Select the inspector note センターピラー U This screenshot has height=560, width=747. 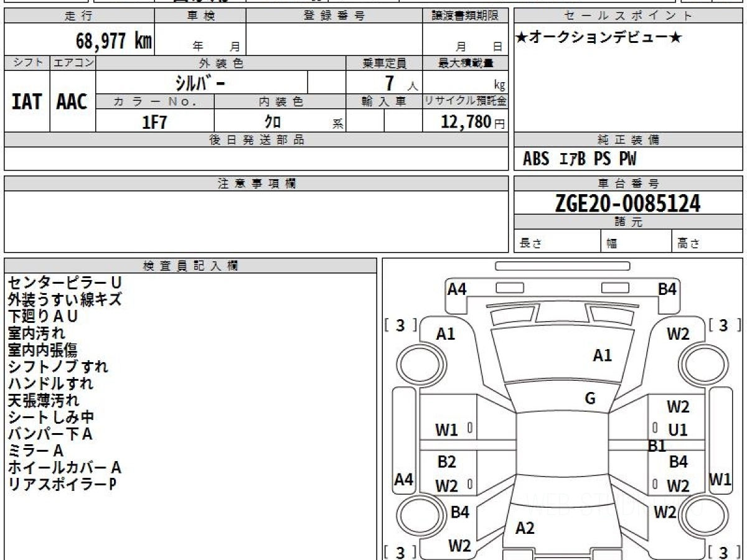click(65, 283)
